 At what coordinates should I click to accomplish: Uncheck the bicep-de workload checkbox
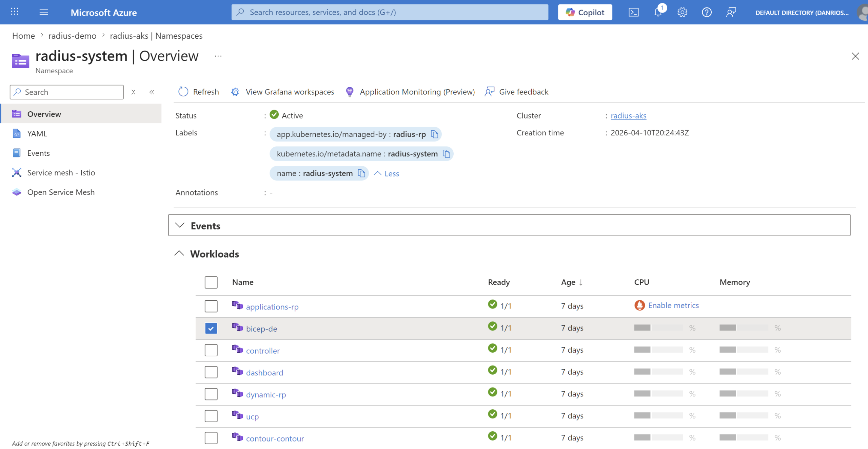point(211,328)
